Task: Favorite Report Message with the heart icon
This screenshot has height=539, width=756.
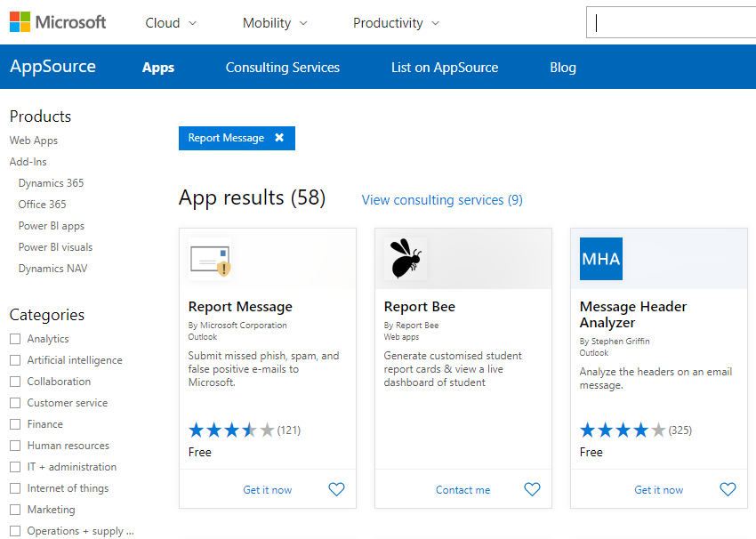Action: (x=336, y=489)
